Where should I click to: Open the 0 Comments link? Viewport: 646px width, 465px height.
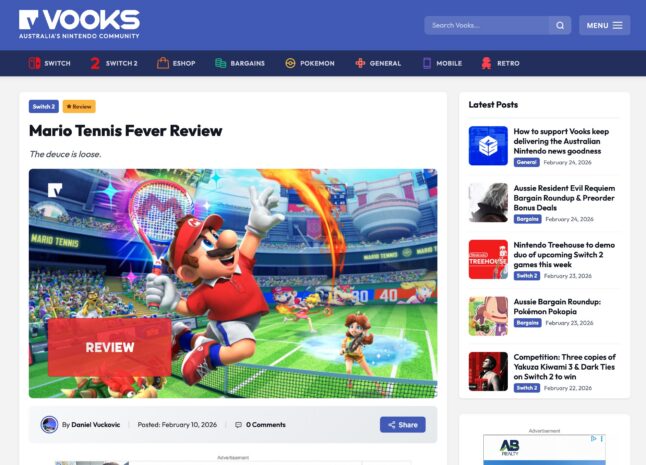pos(265,425)
